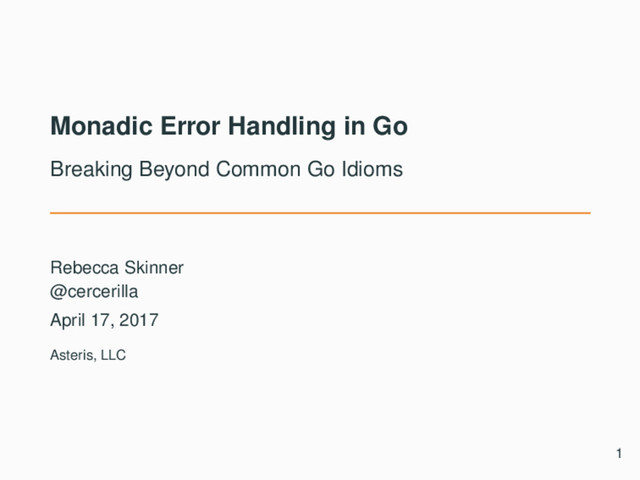Click the word "Breaking" in the subtitle
This screenshot has height=480, width=640.
point(85,170)
